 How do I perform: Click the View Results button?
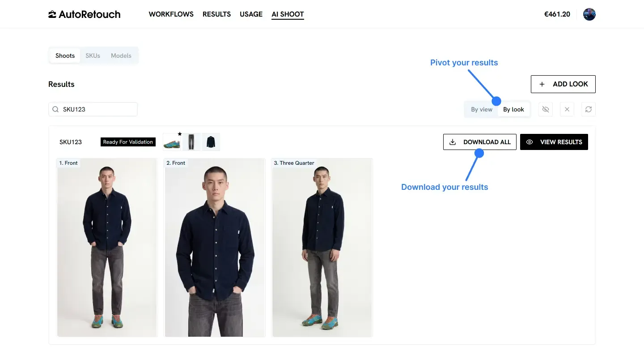(554, 142)
